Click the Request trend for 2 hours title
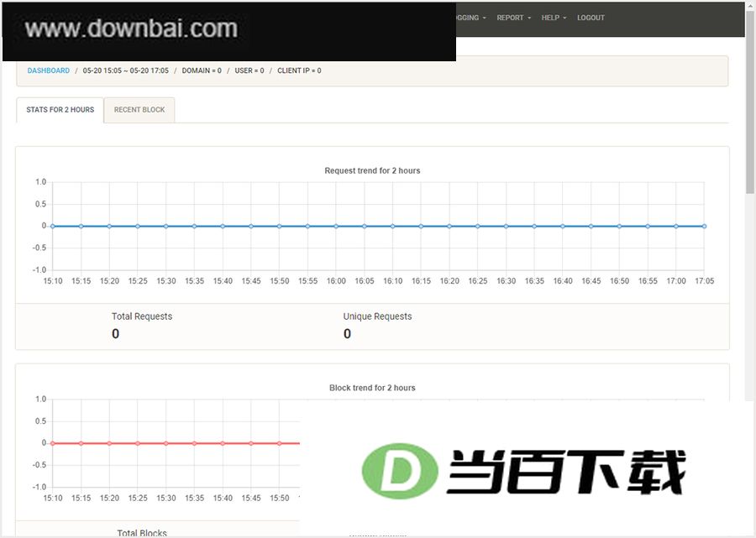The width and height of the screenshot is (756, 538). (372, 170)
